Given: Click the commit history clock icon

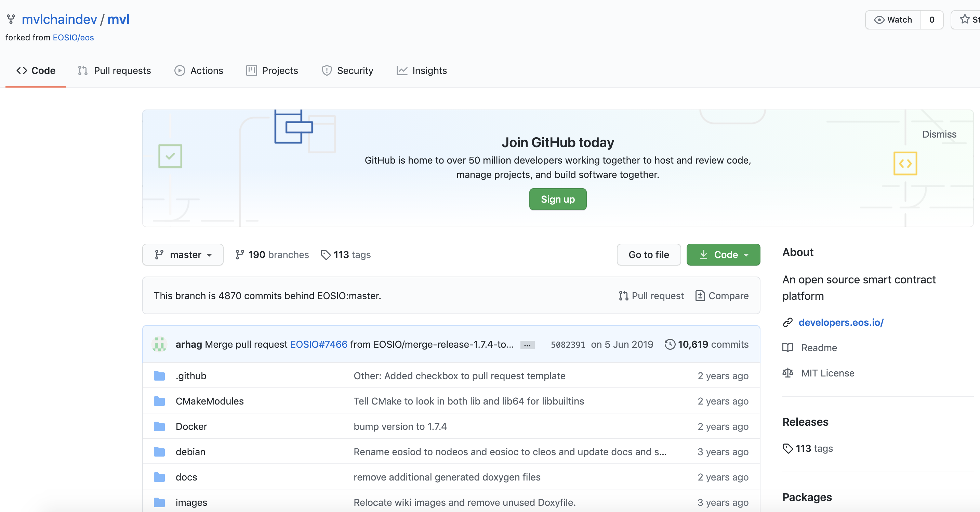Looking at the screenshot, I should [670, 344].
